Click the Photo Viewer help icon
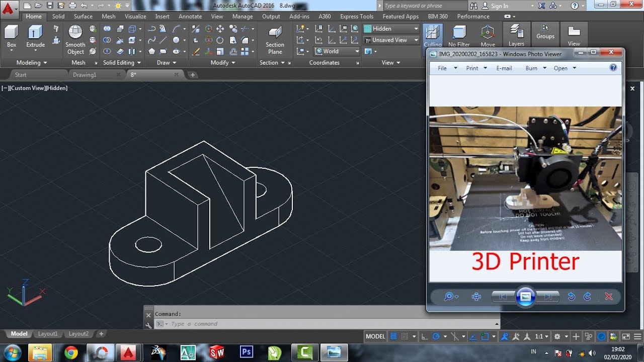This screenshot has height=362, width=644. pos(613,67)
